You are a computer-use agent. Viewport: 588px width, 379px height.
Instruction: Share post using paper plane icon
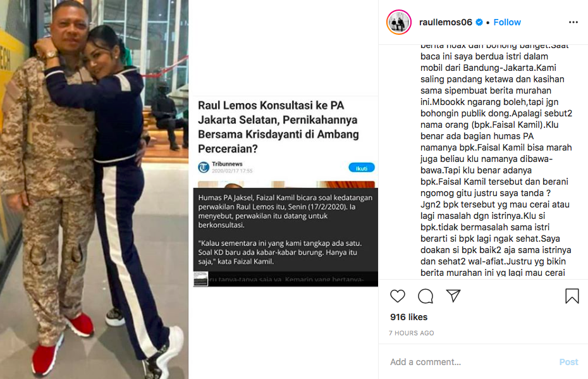pos(453,295)
